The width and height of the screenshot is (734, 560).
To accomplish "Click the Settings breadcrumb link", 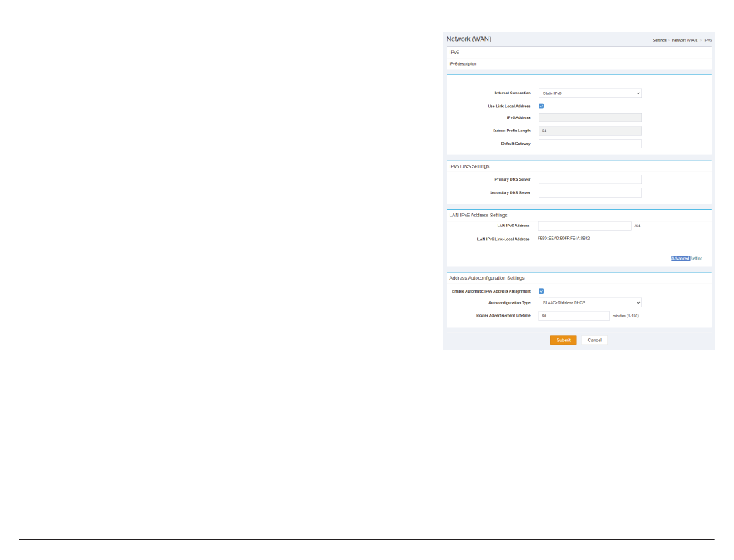I will (659, 40).
